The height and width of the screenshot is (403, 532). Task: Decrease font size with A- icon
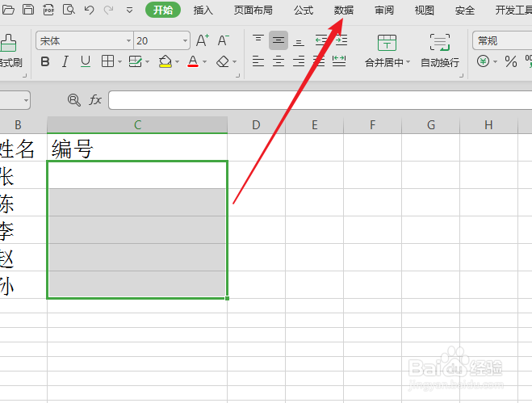(224, 40)
